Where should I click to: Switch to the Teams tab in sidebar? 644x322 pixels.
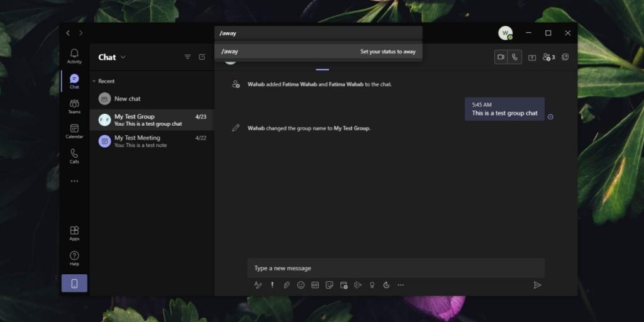[x=74, y=106]
